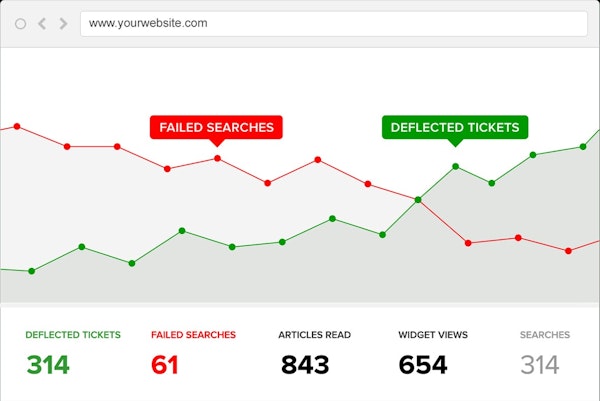Open the Widget Views metric
Screen dimensions: 600x401
[x=433, y=335]
